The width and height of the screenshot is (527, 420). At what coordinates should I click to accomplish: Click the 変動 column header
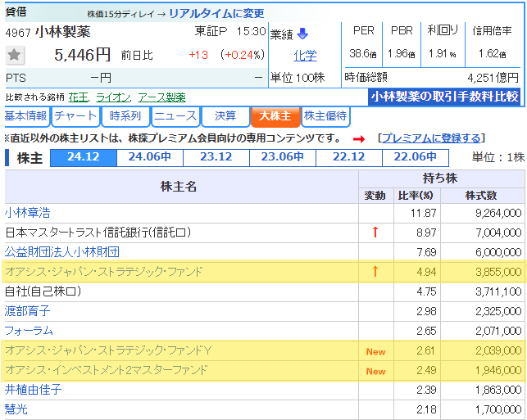[x=375, y=196]
